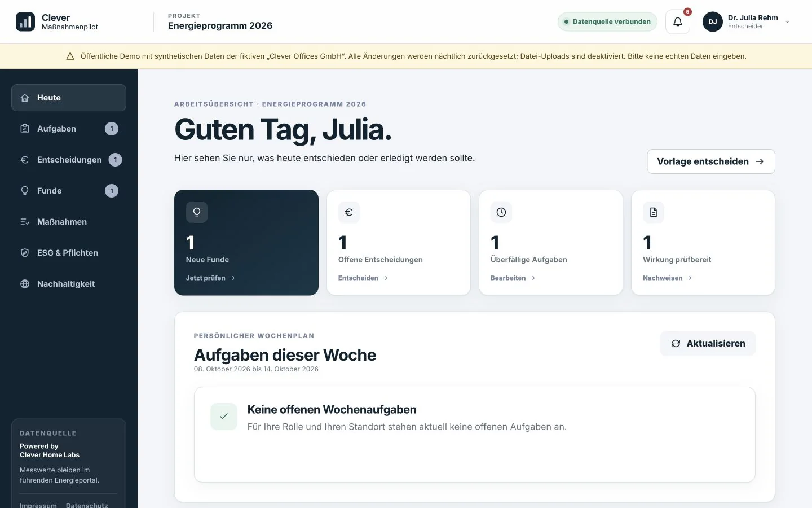
Task: Click the clock icon on Überfällige Aufgaben card
Action: coord(501,212)
